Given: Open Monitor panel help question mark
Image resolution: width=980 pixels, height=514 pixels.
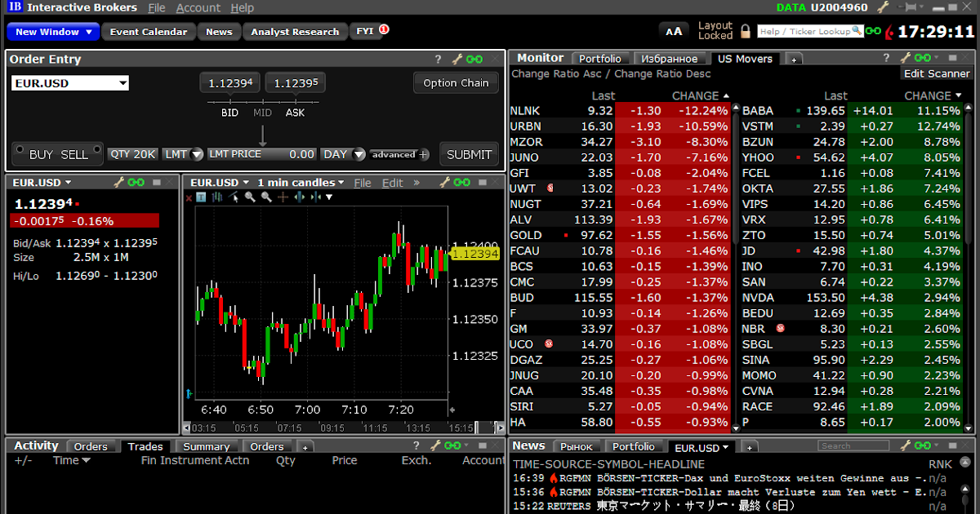Looking at the screenshot, I should [x=885, y=58].
